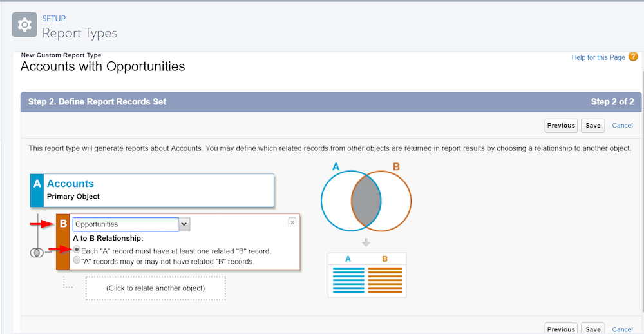Screen dimensions: 644x334
Task: Click to relate another object box
Action: (x=155, y=288)
